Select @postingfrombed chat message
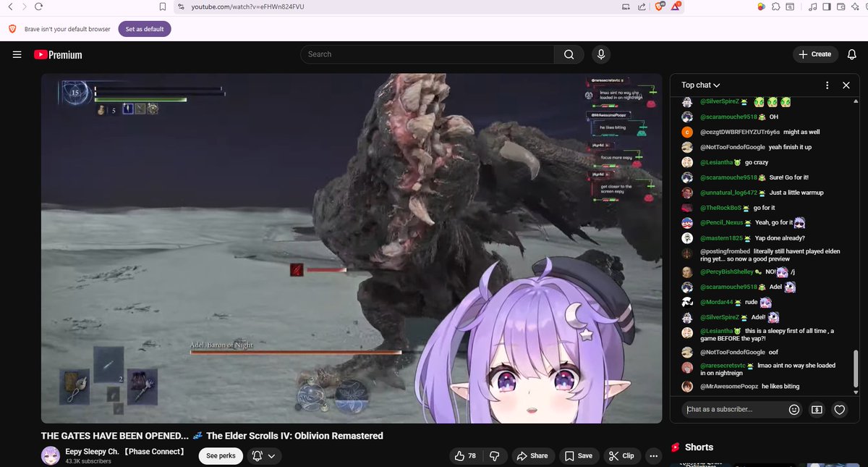This screenshot has height=467, width=868. coord(762,255)
